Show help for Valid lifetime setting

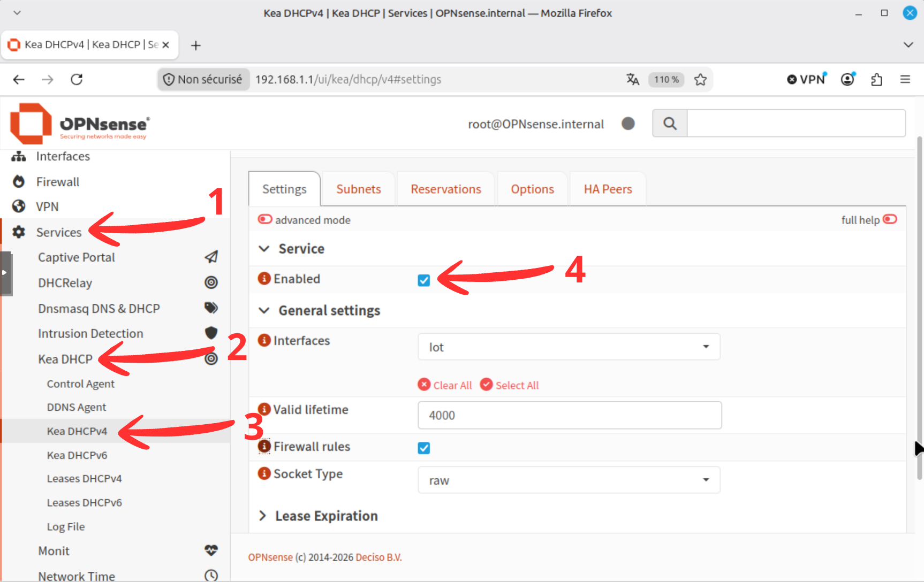[264, 409]
